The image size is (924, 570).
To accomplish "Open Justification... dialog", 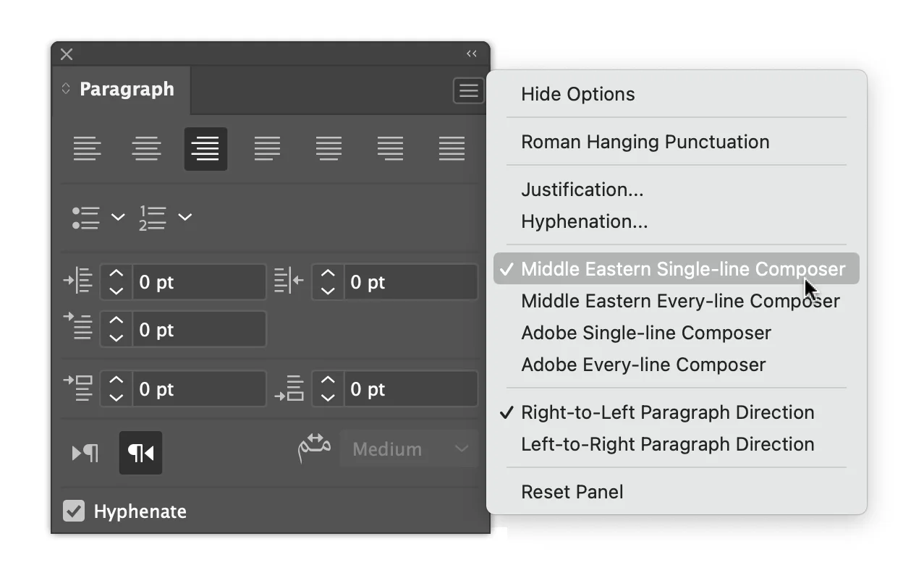I will click(582, 190).
